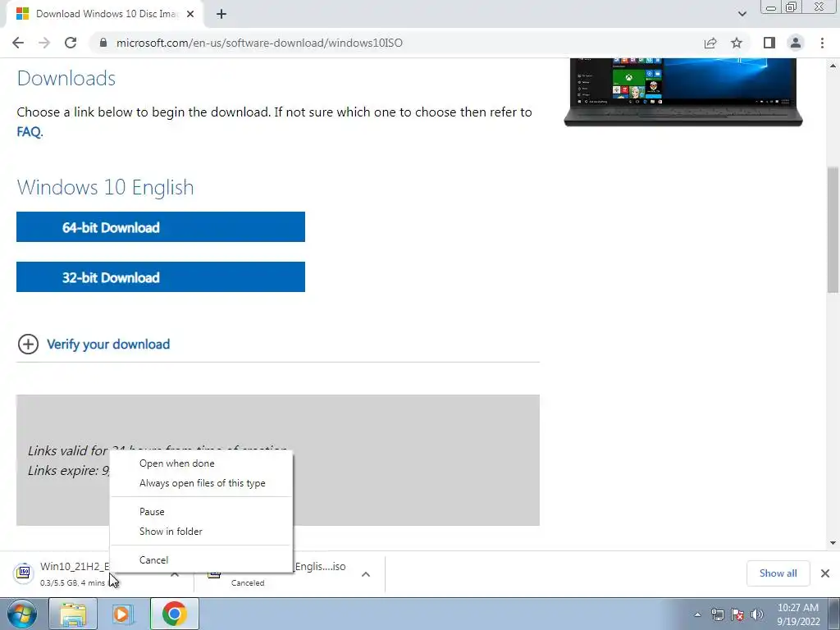Reload the current page
This screenshot has height=630, width=840.
71,43
